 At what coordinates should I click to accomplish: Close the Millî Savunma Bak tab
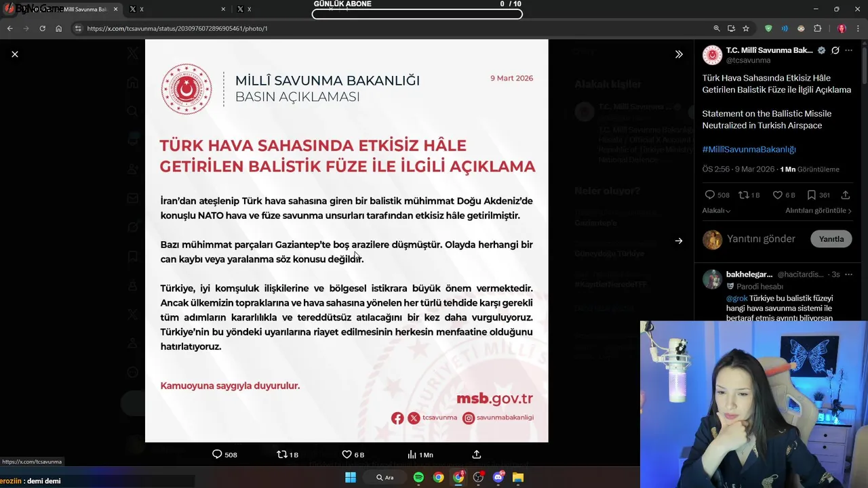pos(115,9)
